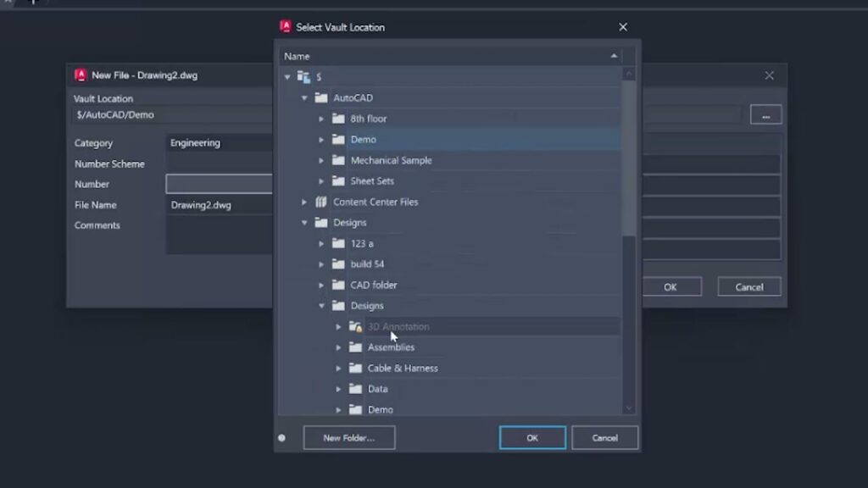Click the CAD folder icon
This screenshot has height=488, width=868.
338,285
